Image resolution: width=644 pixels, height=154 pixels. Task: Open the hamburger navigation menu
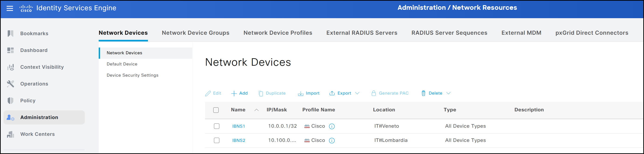(10, 8)
